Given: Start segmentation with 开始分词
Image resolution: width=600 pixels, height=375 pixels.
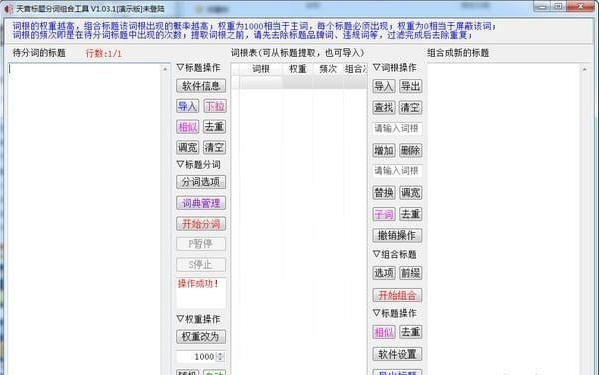Looking at the screenshot, I should (x=201, y=224).
